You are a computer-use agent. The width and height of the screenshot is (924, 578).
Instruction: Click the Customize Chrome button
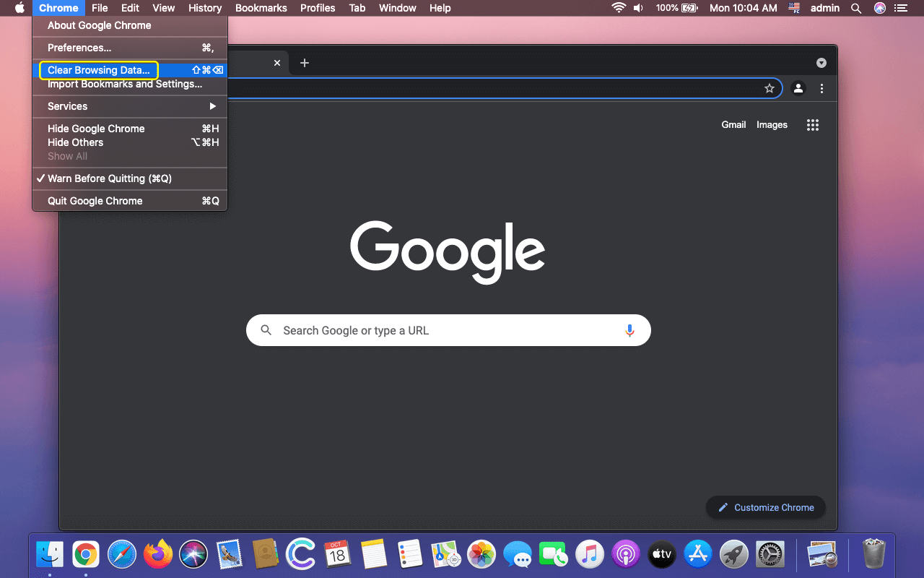tap(765, 507)
